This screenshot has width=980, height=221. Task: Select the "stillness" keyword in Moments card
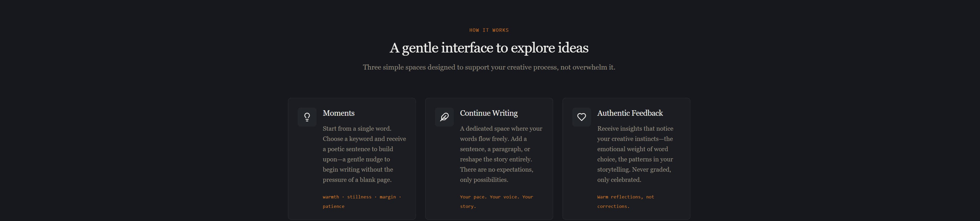click(x=359, y=197)
